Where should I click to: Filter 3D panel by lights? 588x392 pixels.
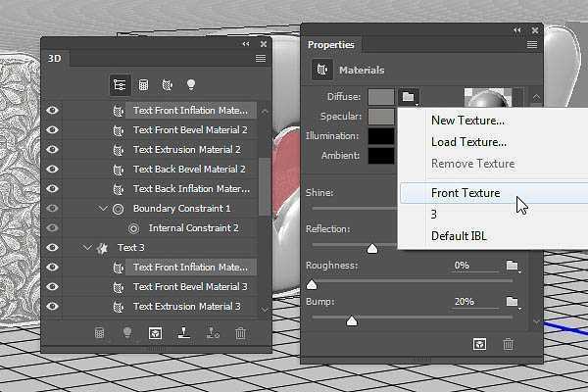(x=191, y=85)
